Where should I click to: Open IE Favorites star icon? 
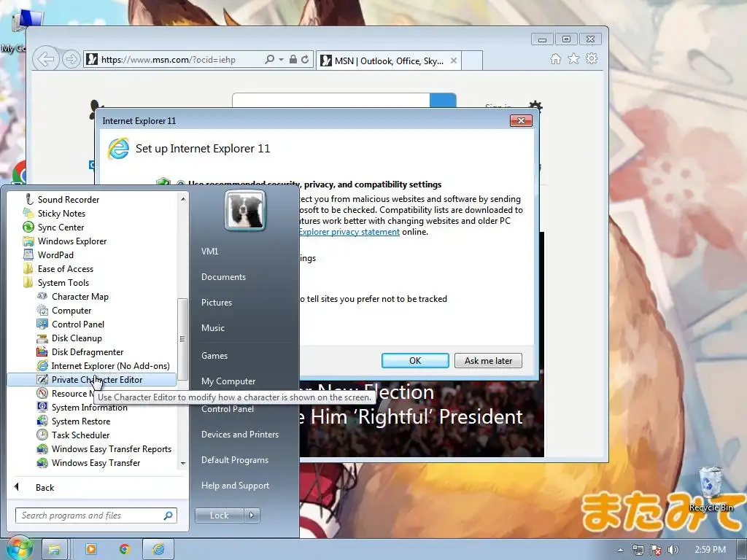(573, 59)
